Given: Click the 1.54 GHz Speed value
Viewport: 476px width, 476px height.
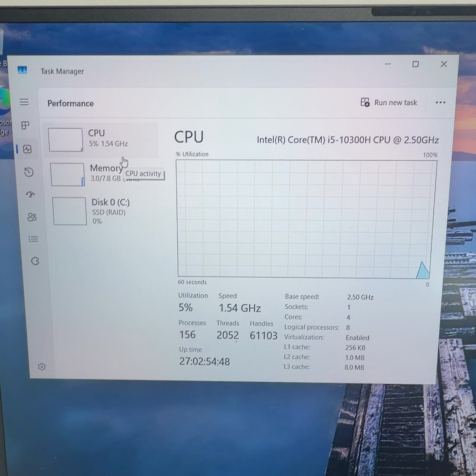Looking at the screenshot, I should [x=240, y=308].
